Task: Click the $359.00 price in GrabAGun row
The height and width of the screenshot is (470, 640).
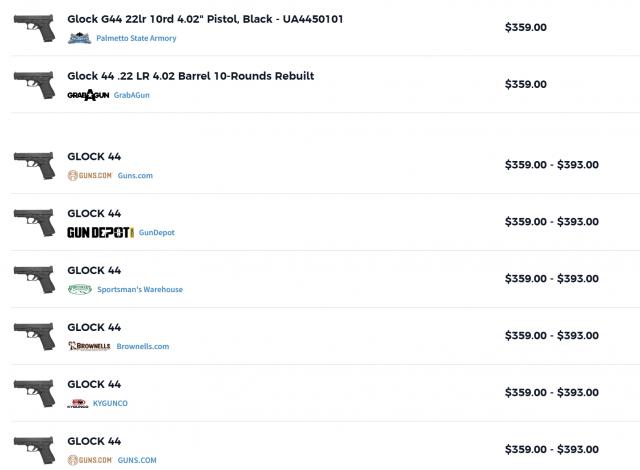Action: [x=525, y=84]
